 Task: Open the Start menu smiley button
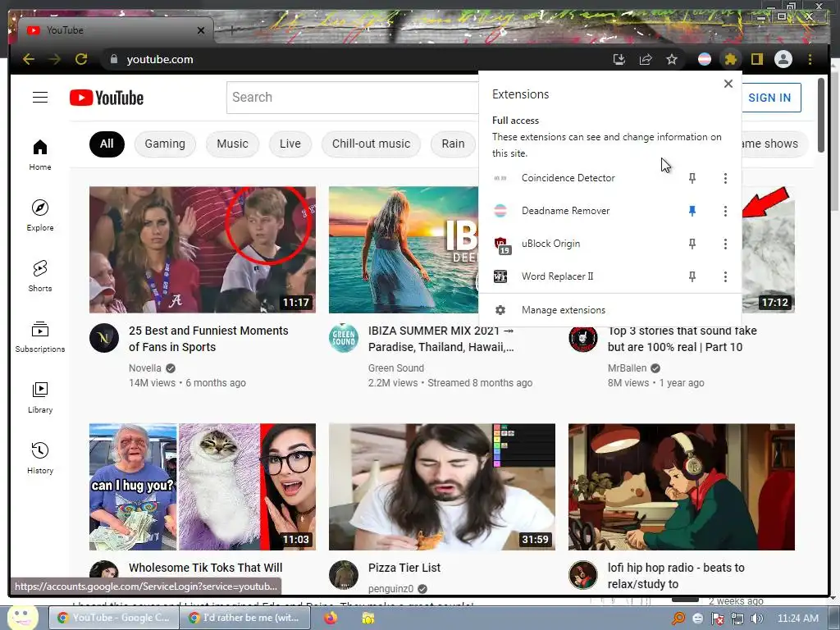click(x=22, y=617)
